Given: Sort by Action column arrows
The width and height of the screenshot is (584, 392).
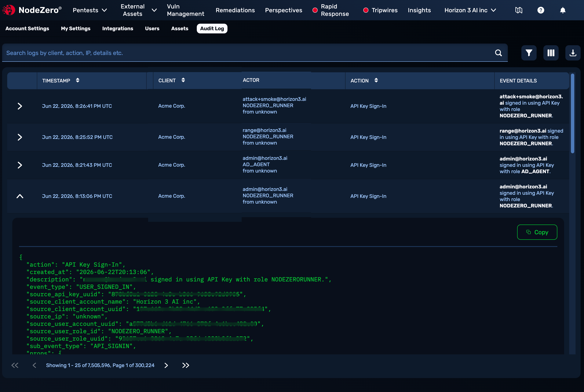Looking at the screenshot, I should point(376,80).
